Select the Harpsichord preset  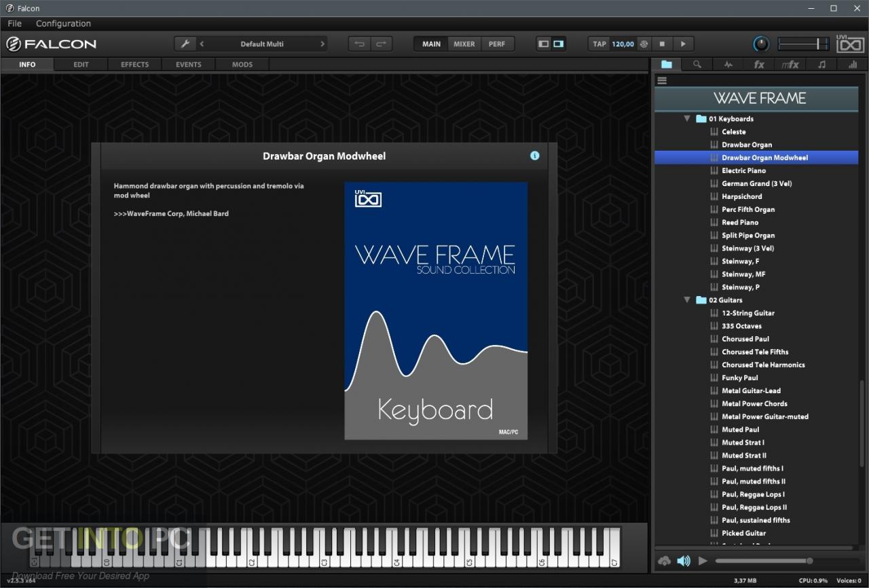[741, 196]
